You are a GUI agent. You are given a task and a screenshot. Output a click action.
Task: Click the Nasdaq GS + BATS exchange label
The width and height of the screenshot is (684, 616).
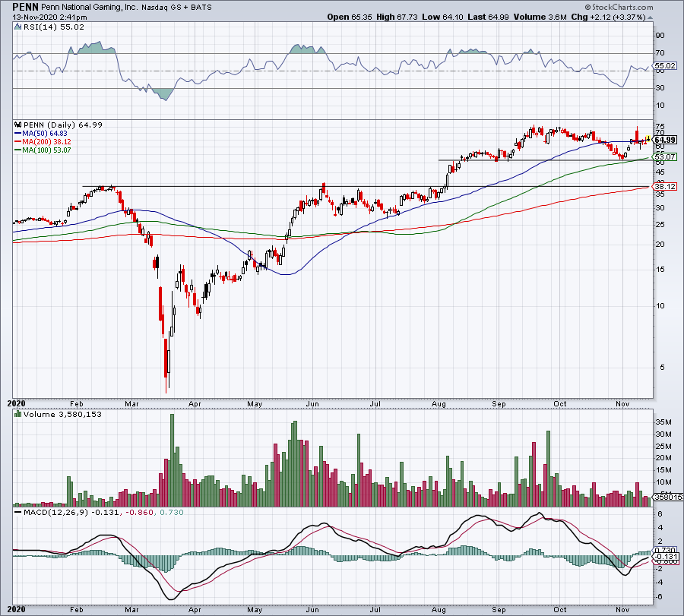click(x=176, y=8)
